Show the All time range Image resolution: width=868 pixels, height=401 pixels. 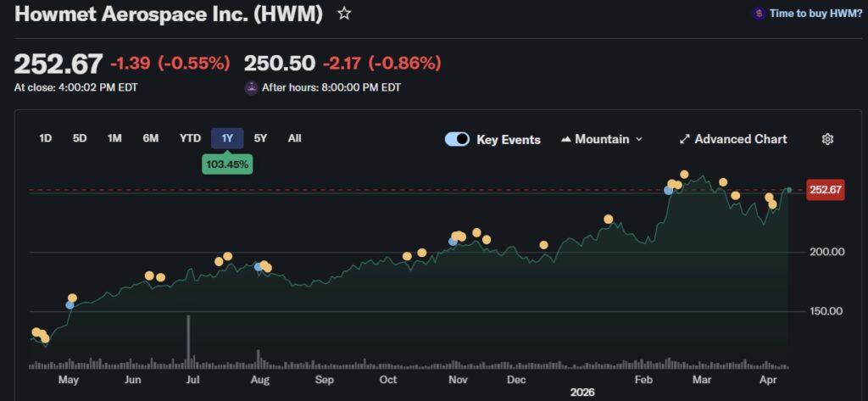[x=294, y=138]
